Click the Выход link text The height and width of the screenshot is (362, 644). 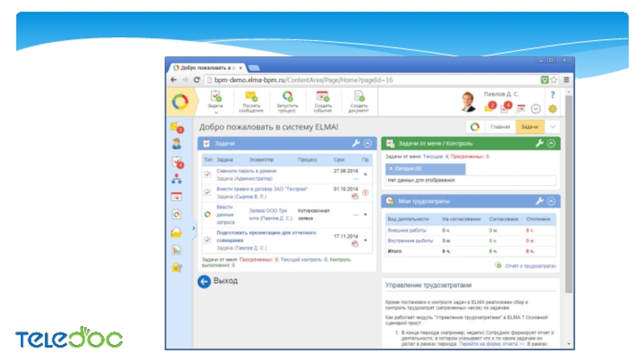(225, 281)
